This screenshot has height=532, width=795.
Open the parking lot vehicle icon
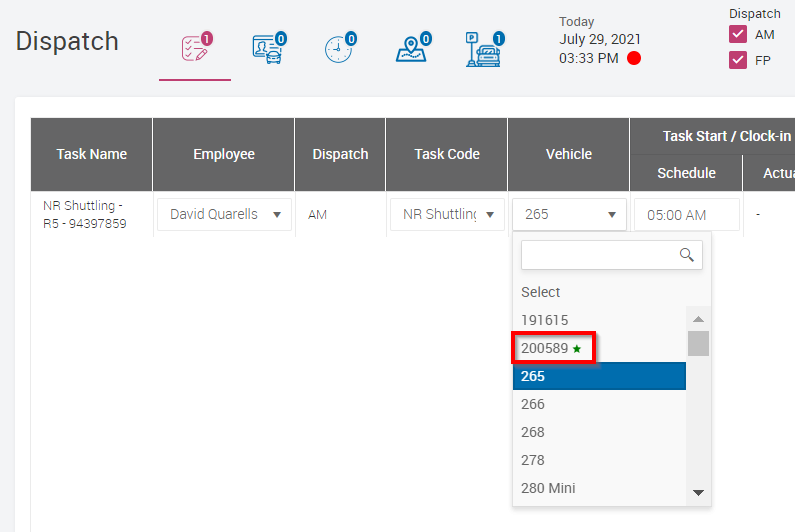485,49
